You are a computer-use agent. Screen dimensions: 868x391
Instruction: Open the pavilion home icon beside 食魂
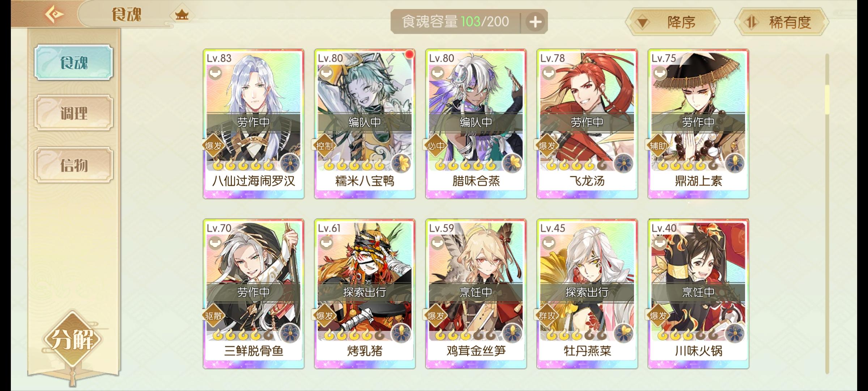pyautogui.click(x=182, y=15)
